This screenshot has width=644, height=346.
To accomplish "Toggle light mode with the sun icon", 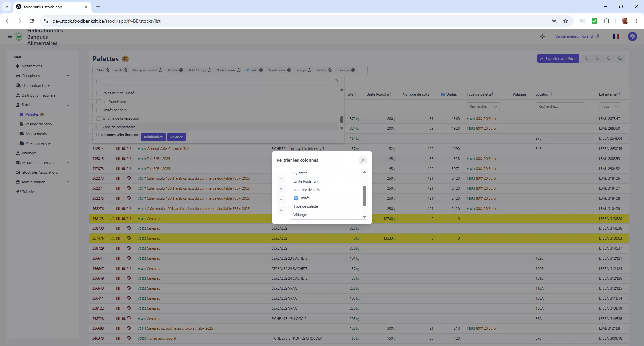I will pos(543,36).
